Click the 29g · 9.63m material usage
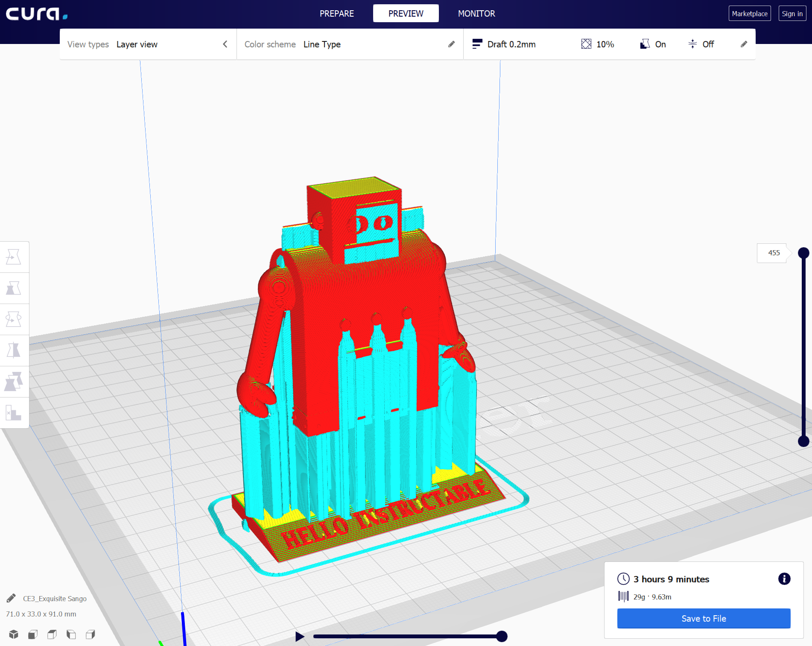812x646 pixels. tap(652, 597)
